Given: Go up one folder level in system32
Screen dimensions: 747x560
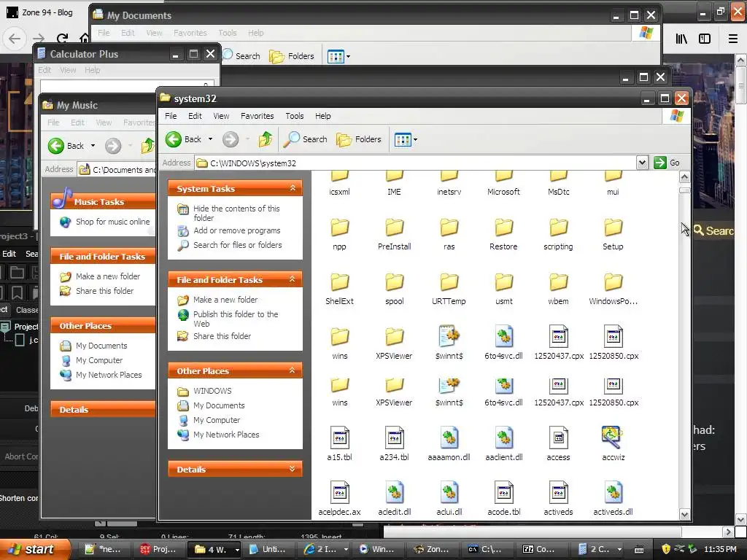Looking at the screenshot, I should [266, 139].
